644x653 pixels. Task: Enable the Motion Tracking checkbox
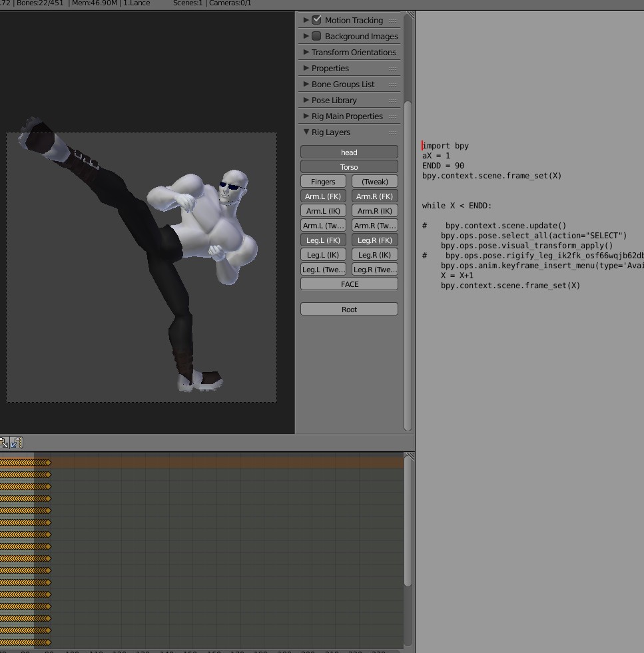tap(316, 19)
